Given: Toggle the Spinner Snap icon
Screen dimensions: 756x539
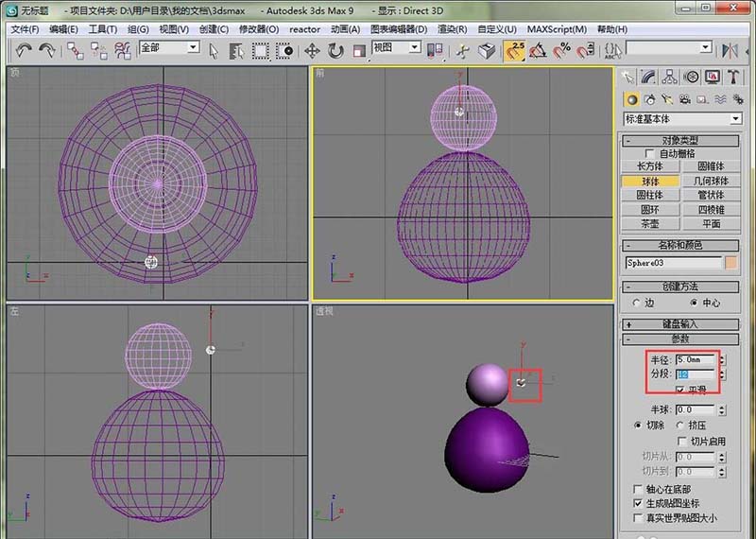Looking at the screenshot, I should [x=584, y=50].
